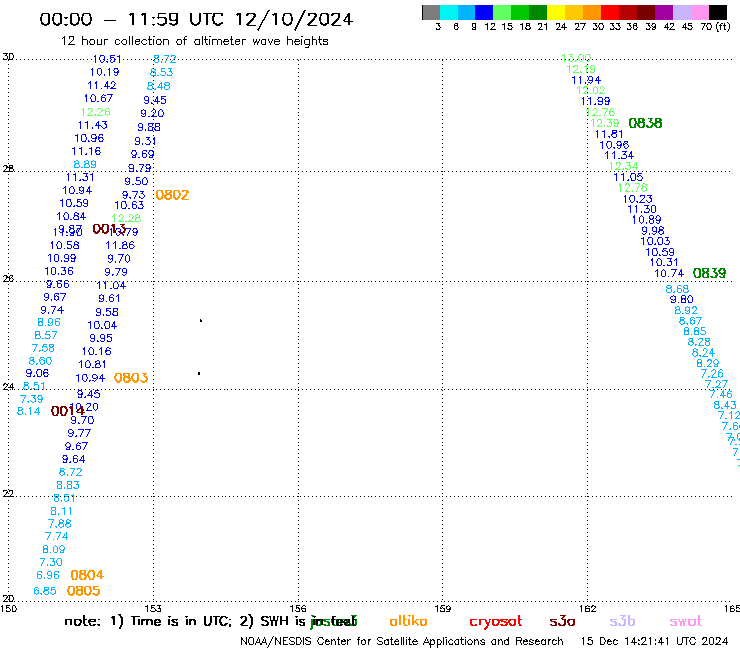
Task: Click the cryosat legend label
Action: [496, 622]
